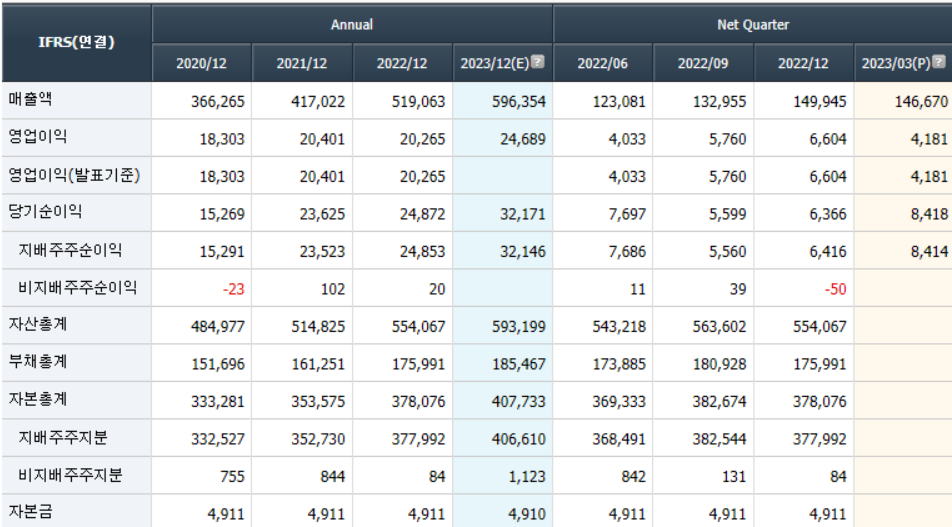Click the quarterly 2022/06 column header
This screenshot has width=952, height=527.
pos(602,63)
